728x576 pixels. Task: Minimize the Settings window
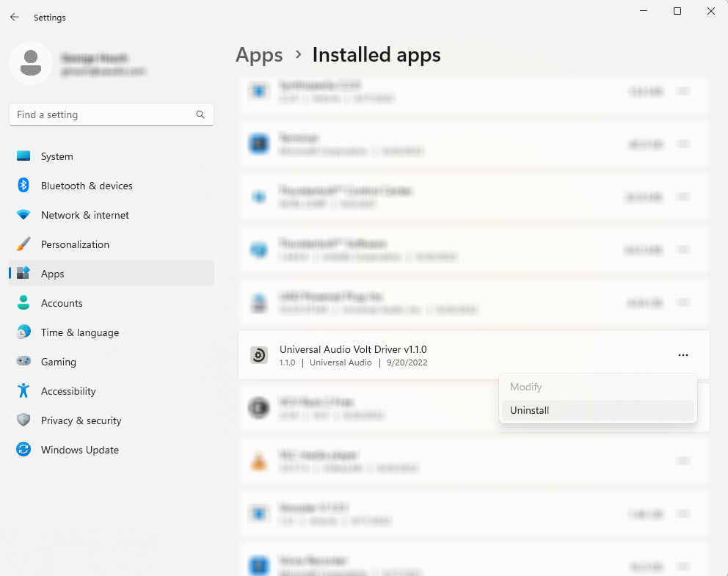[644, 11]
